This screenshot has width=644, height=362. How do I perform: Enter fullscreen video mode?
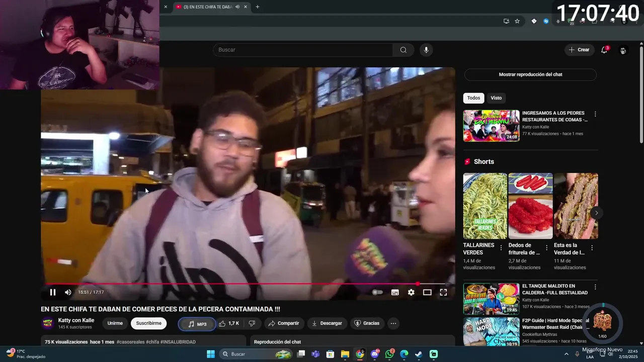point(443,292)
